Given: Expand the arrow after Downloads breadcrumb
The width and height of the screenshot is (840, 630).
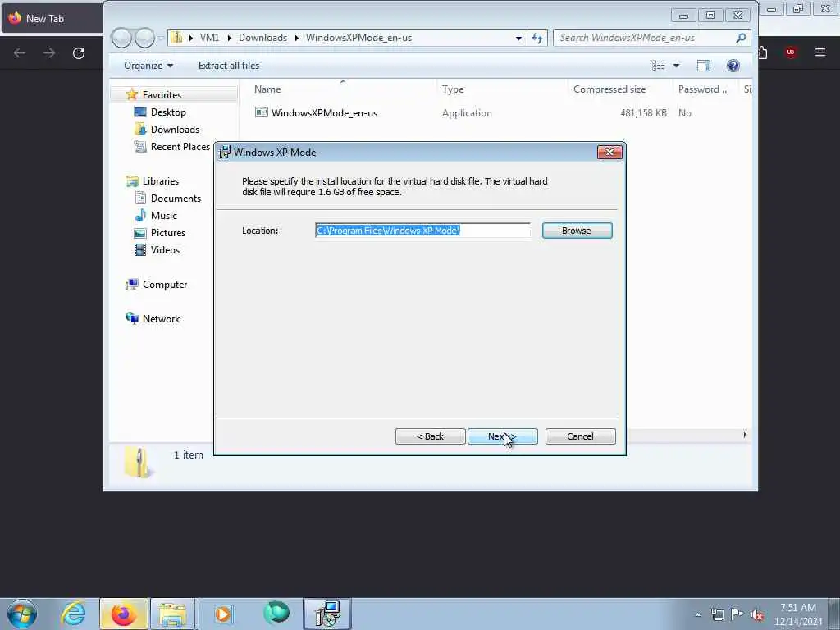Looking at the screenshot, I should coord(296,38).
